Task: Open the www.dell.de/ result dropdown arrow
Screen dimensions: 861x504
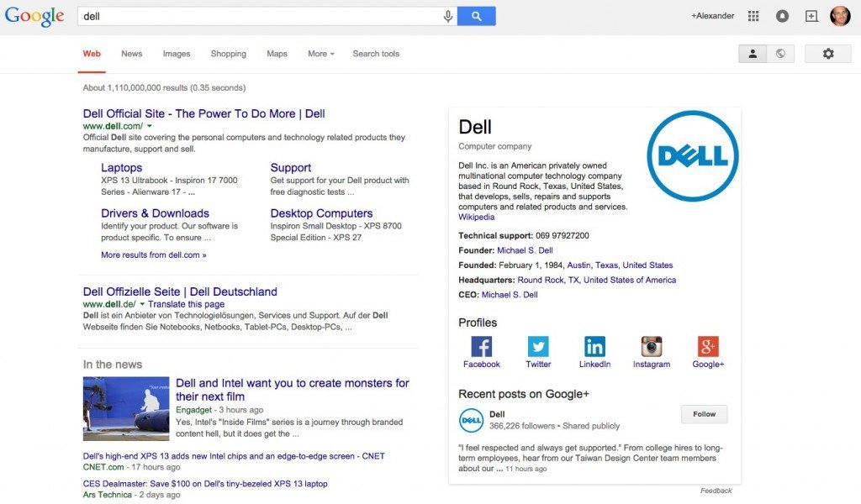Action: (142, 304)
